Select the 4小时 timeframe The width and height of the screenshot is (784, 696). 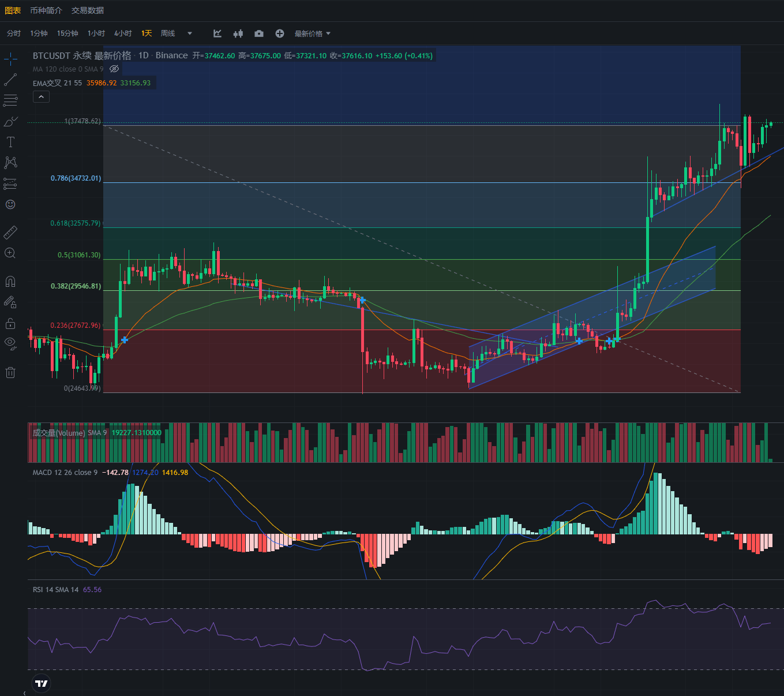[123, 33]
